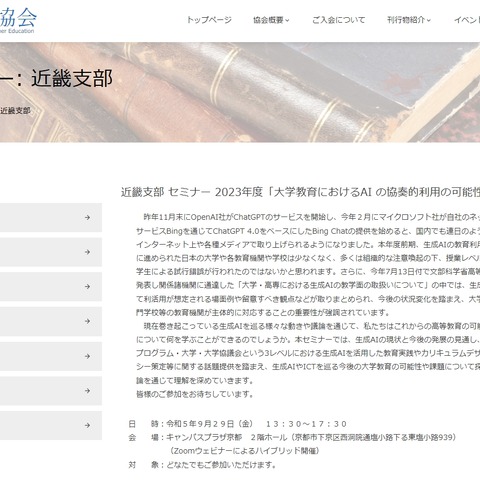The width and height of the screenshot is (480, 480).
Task: Click the arrow in the topmost sidebar row
Action: tap(87, 218)
